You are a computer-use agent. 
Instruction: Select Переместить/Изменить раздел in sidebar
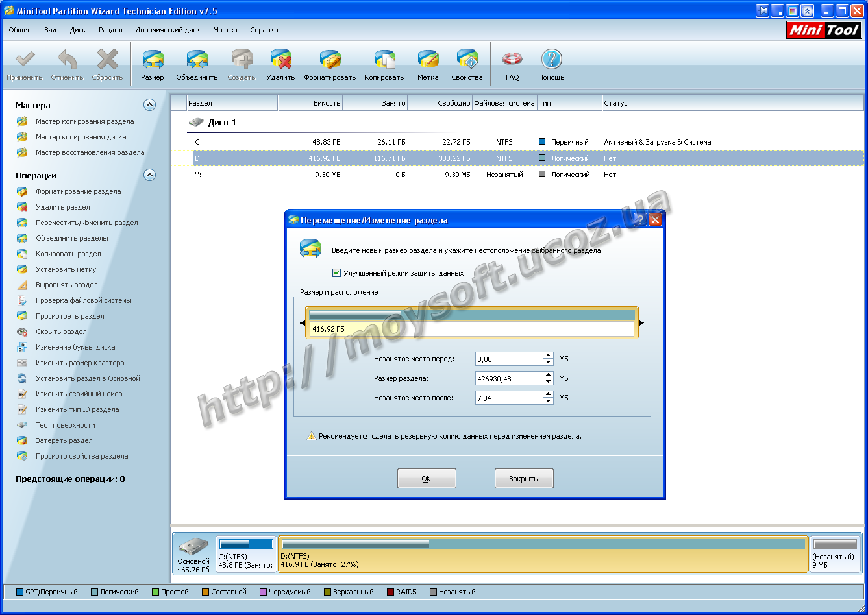[x=86, y=223]
